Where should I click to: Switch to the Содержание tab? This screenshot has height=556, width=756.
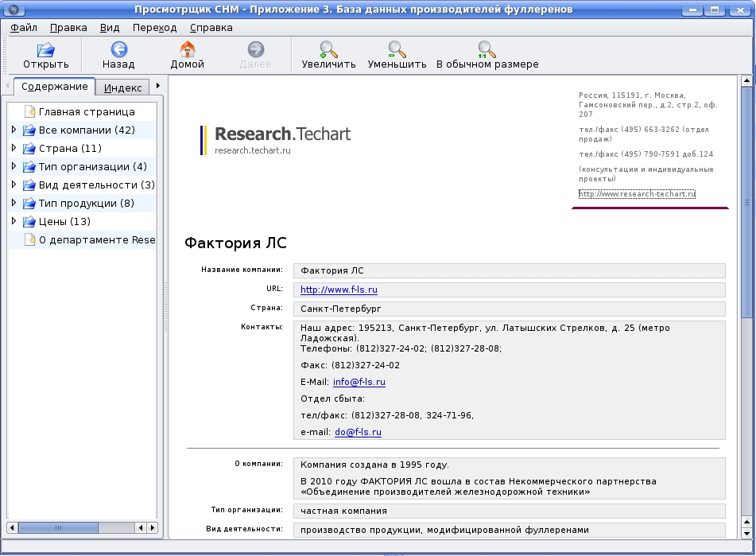[55, 87]
